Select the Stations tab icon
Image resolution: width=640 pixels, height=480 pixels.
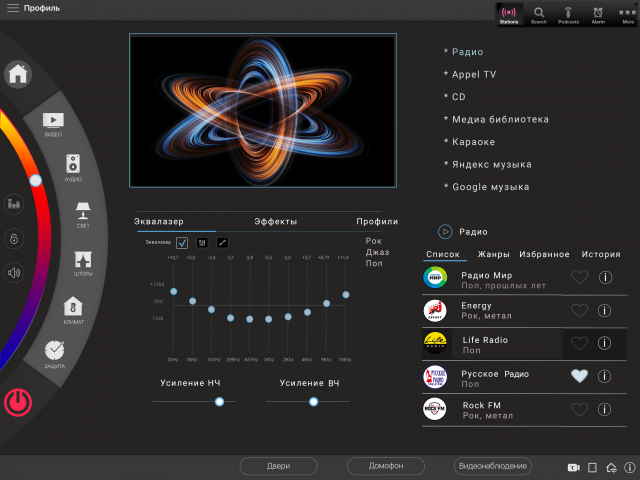509,15
